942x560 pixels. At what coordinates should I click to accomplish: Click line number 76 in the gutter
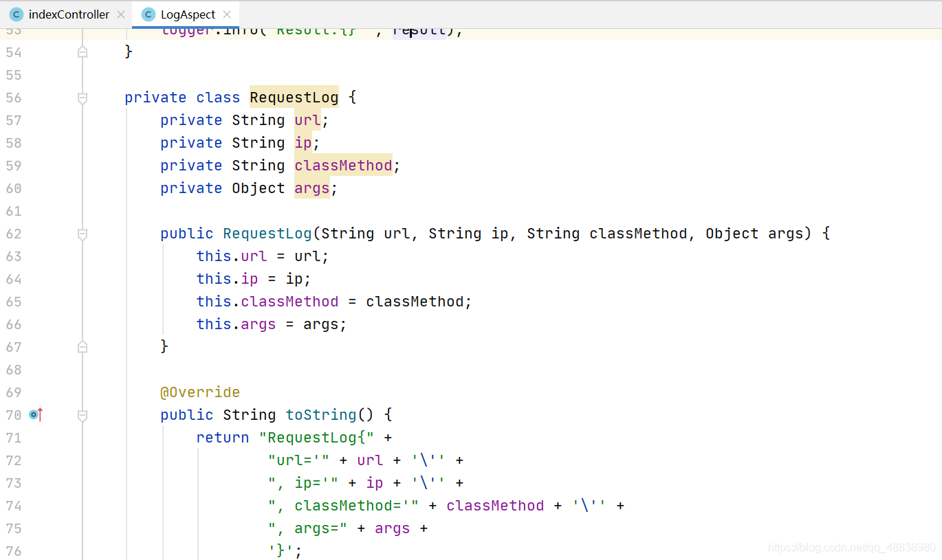coord(14,551)
